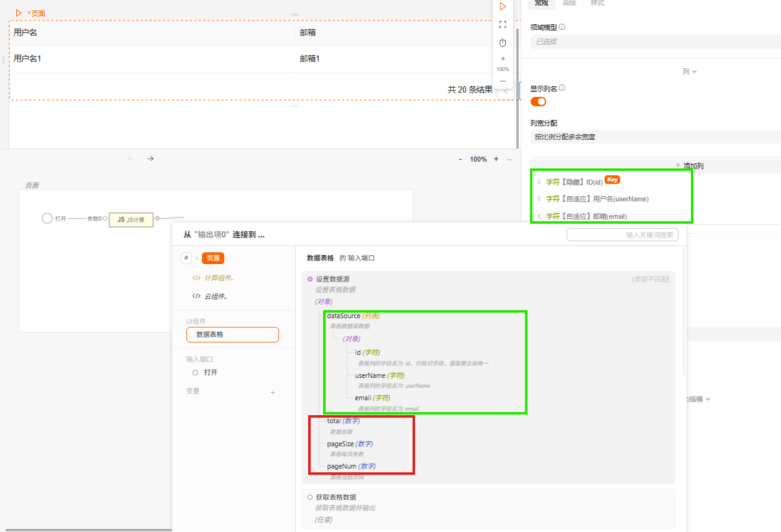Switch to the 样式 tab
The height and width of the screenshot is (532, 781).
(x=597, y=3)
